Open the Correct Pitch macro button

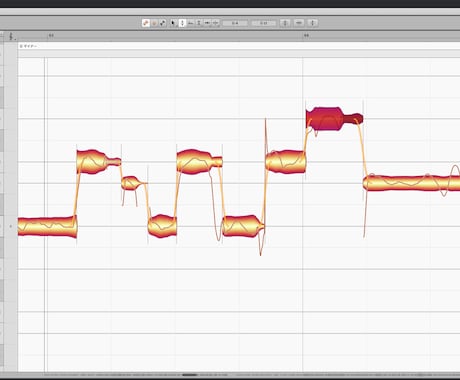coord(285,23)
